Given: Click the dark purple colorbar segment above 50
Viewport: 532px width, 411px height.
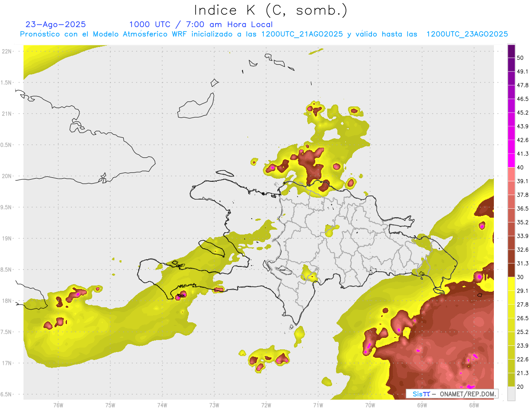Looking at the screenshot, I should [511, 51].
